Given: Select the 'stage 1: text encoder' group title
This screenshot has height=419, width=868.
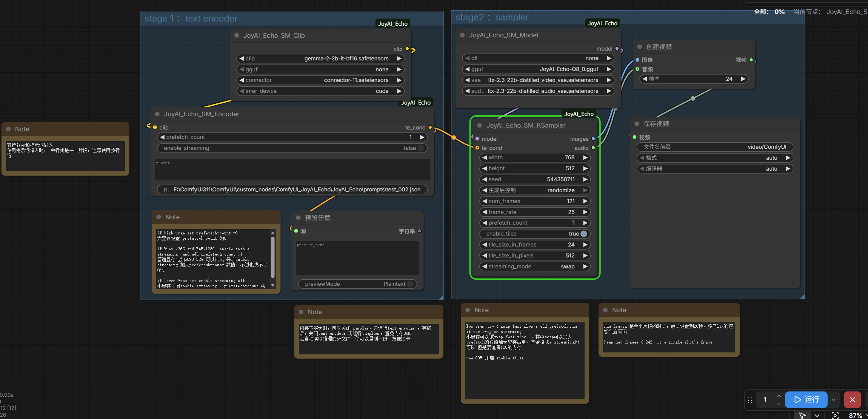Looking at the screenshot, I should [x=191, y=18].
